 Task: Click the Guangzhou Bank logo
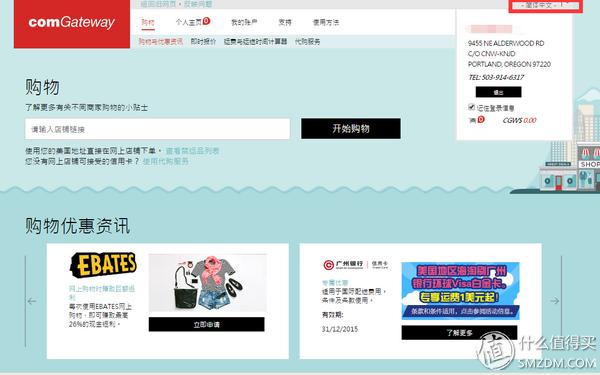355,265
